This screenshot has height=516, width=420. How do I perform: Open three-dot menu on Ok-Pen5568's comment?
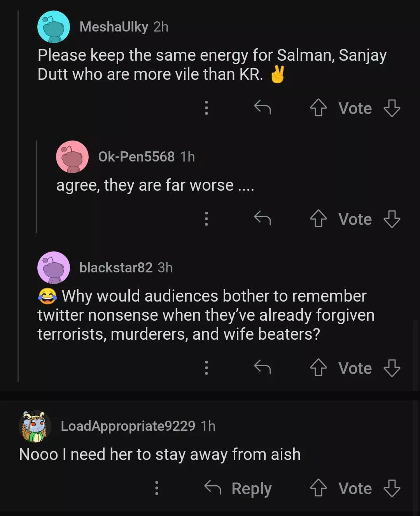206,219
